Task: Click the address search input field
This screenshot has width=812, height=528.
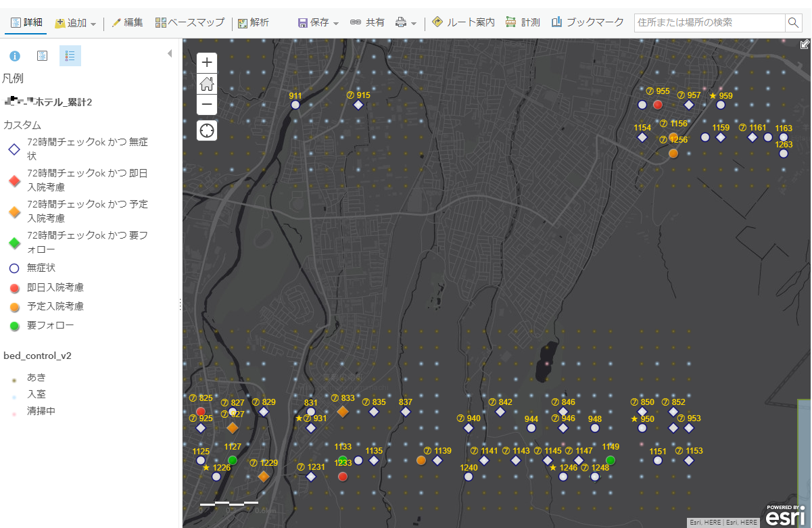Action: tap(709, 23)
